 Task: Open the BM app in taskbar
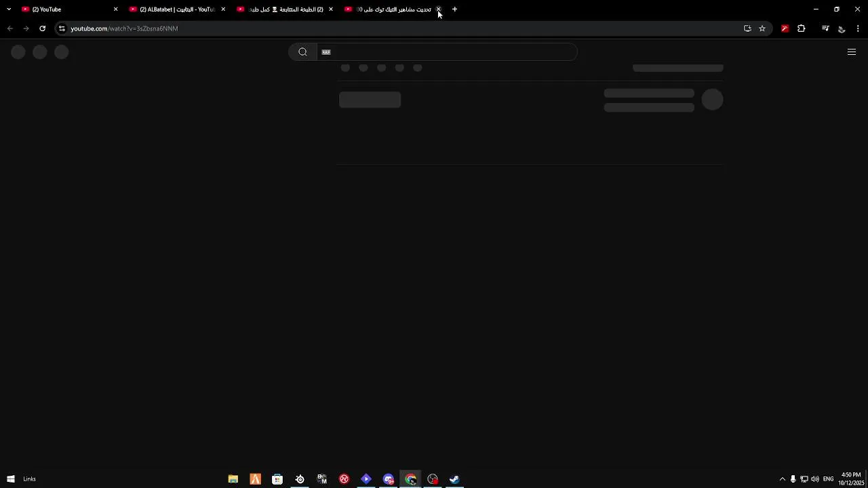[x=322, y=479]
